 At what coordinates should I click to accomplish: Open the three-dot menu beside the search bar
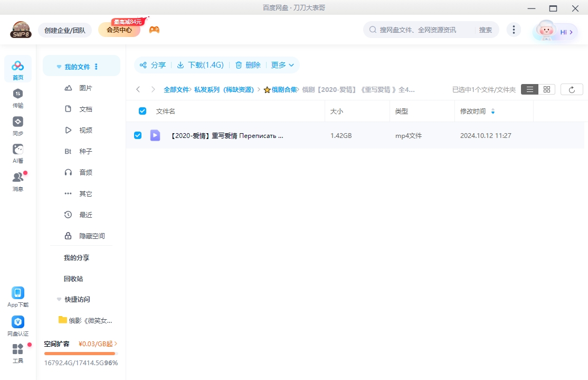(514, 30)
